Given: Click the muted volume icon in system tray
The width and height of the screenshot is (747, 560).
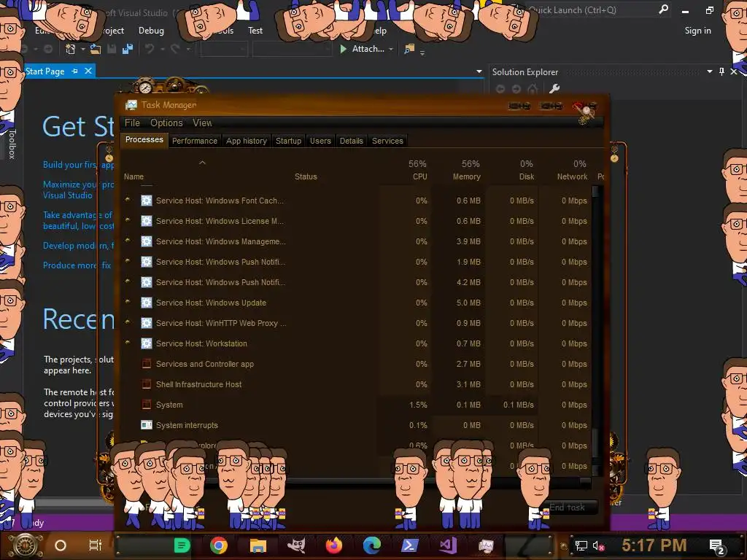Looking at the screenshot, I should pyautogui.click(x=598, y=545).
